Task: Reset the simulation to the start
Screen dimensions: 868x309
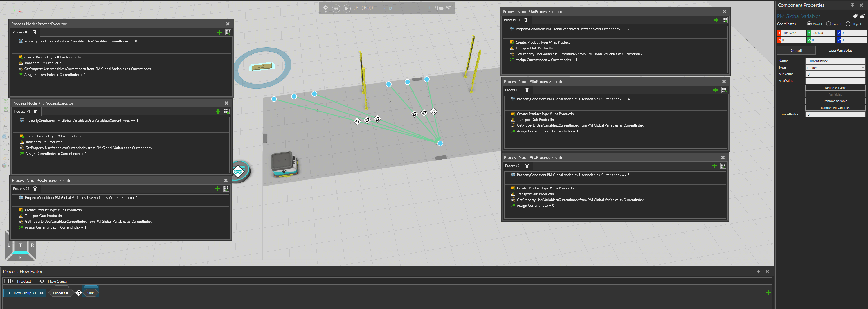Action: pos(336,8)
